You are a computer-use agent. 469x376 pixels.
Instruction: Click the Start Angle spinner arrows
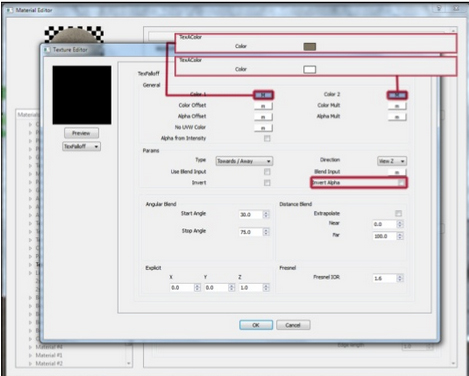click(266, 214)
